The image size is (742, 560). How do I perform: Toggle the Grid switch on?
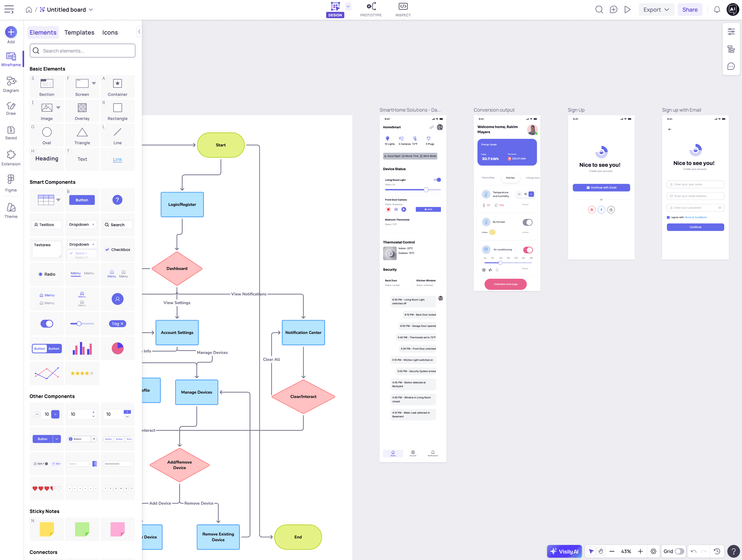(679, 551)
